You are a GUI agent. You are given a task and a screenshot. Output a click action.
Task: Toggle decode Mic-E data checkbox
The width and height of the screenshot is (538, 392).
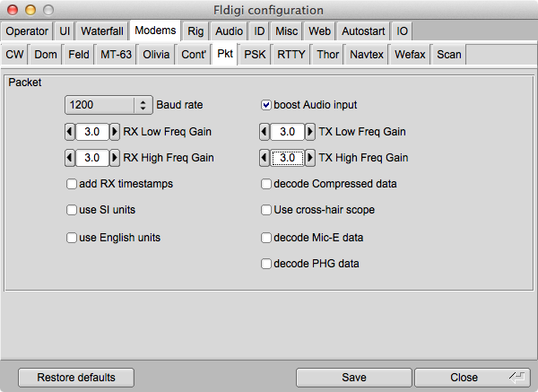266,238
